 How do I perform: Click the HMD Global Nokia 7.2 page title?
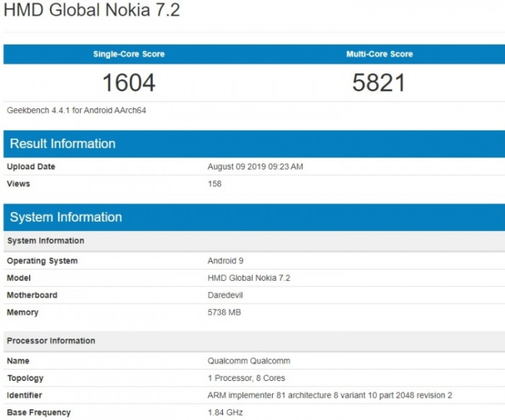coord(92,11)
